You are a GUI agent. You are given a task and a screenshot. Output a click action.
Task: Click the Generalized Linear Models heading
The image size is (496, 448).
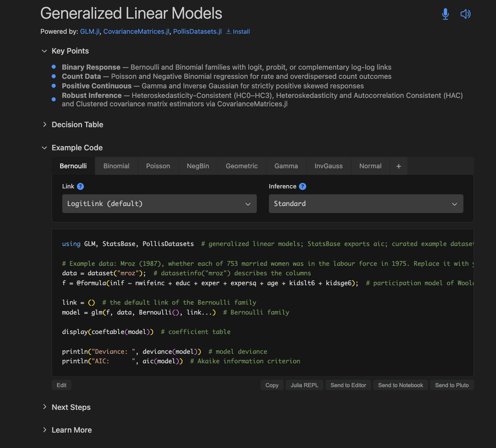pos(131,14)
